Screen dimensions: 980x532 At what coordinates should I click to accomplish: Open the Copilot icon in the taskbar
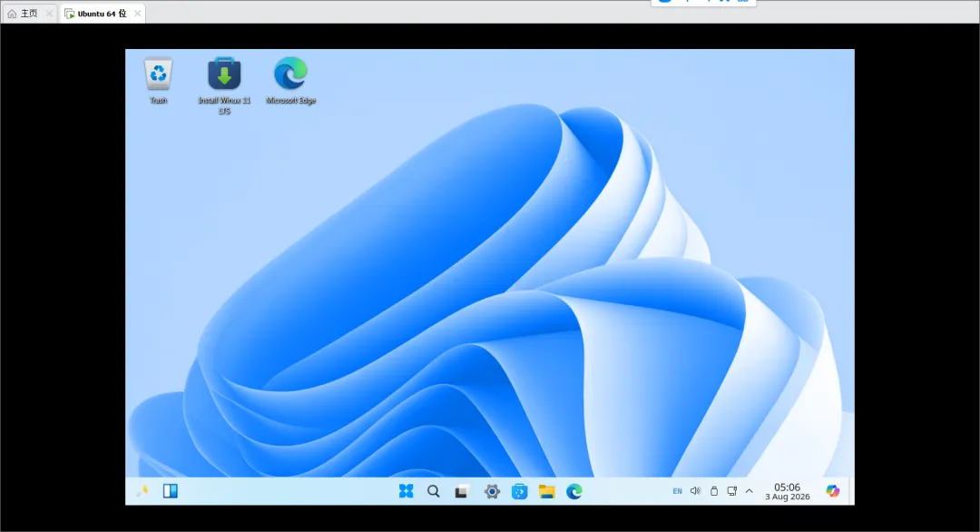[832, 491]
